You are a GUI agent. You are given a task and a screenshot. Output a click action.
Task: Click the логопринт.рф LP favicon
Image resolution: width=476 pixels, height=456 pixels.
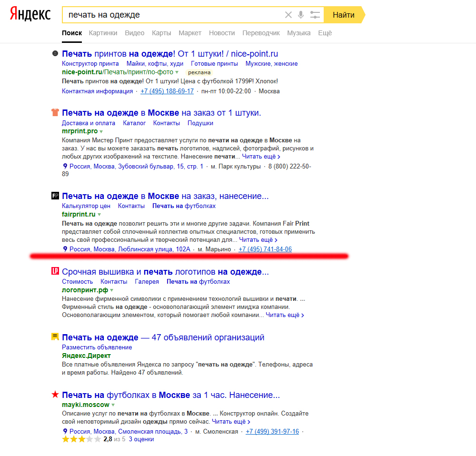tap(55, 271)
